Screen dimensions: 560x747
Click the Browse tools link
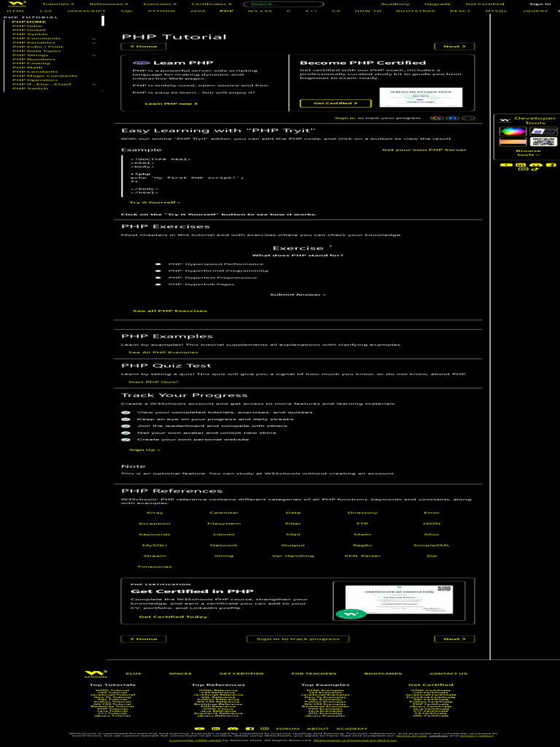point(528,152)
